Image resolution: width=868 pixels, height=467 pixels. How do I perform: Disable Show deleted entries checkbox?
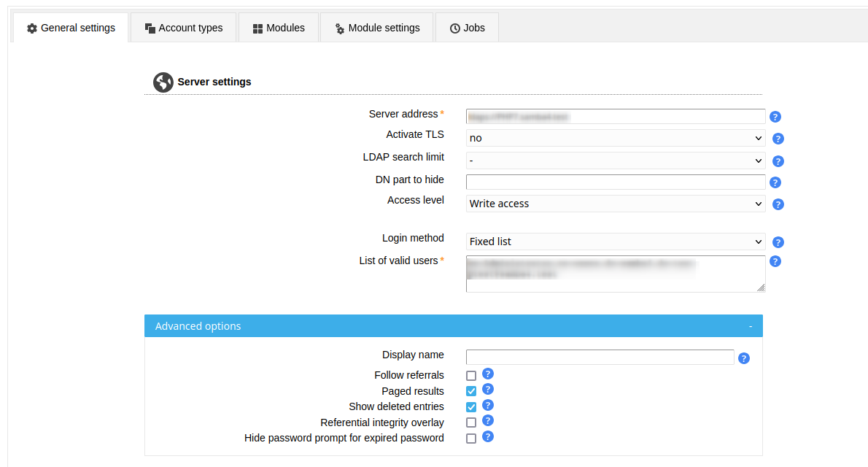tap(471, 407)
